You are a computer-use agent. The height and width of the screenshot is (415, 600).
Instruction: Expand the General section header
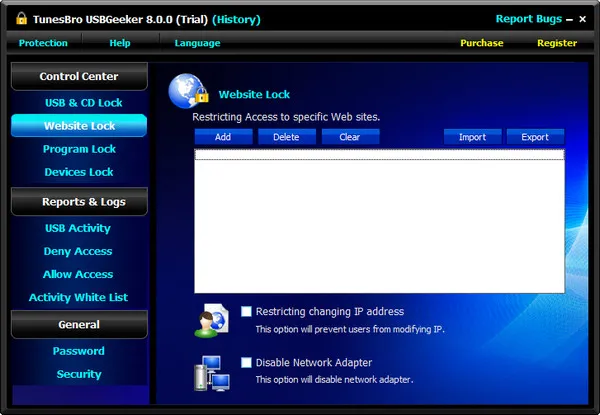point(79,324)
